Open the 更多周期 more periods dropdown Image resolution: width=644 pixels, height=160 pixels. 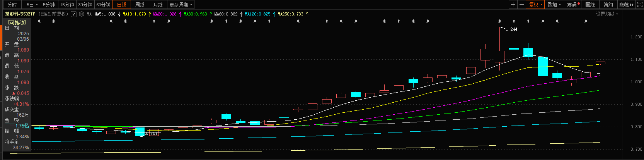tap(181, 5)
